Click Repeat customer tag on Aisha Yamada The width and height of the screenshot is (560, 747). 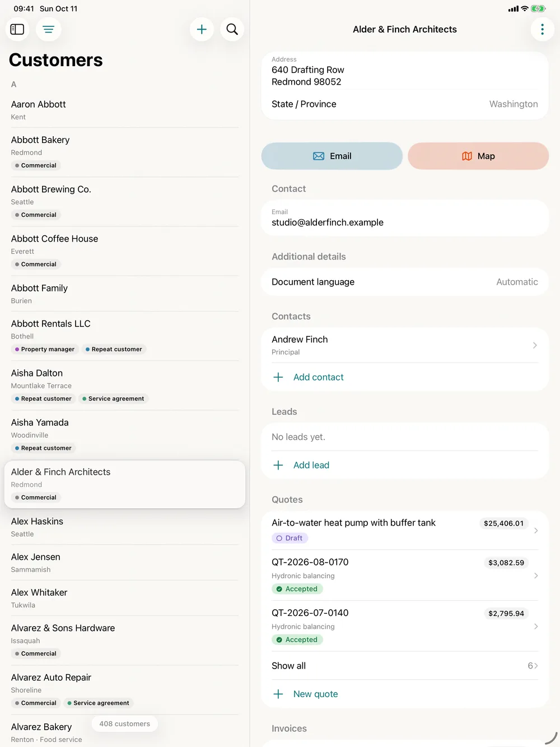[43, 448]
